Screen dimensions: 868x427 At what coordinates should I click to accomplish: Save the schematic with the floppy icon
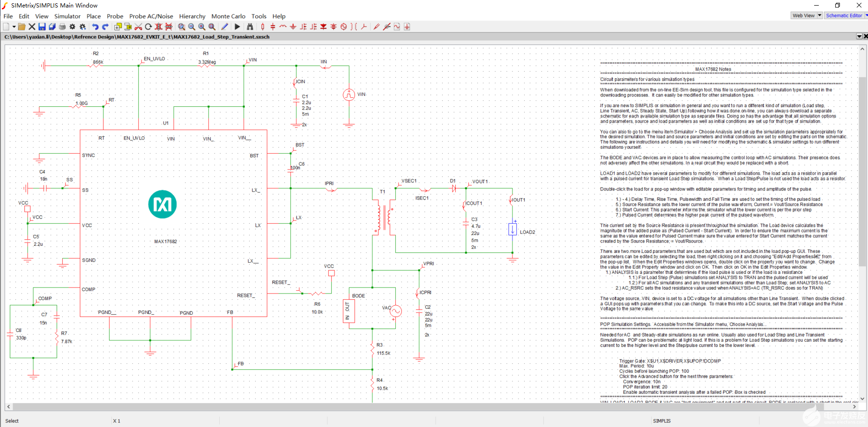click(42, 27)
